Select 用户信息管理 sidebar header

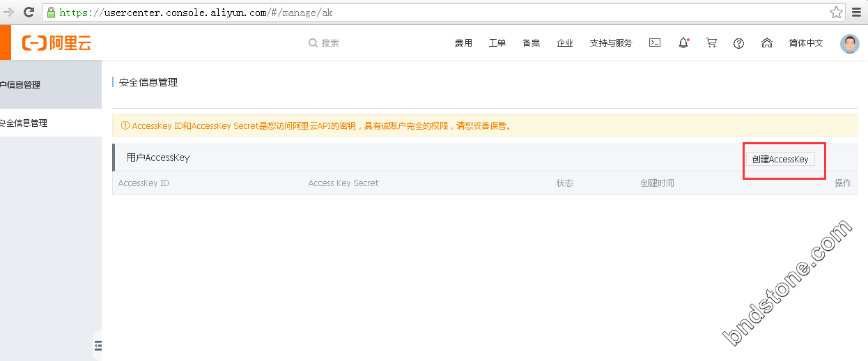51,84
